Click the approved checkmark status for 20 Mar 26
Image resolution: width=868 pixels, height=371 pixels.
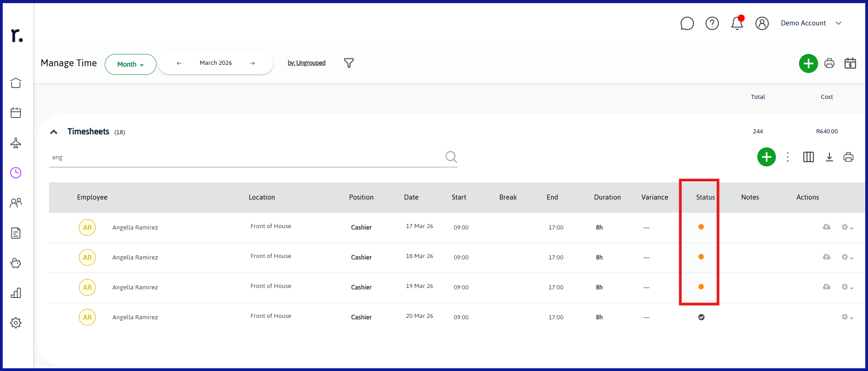pos(701,317)
